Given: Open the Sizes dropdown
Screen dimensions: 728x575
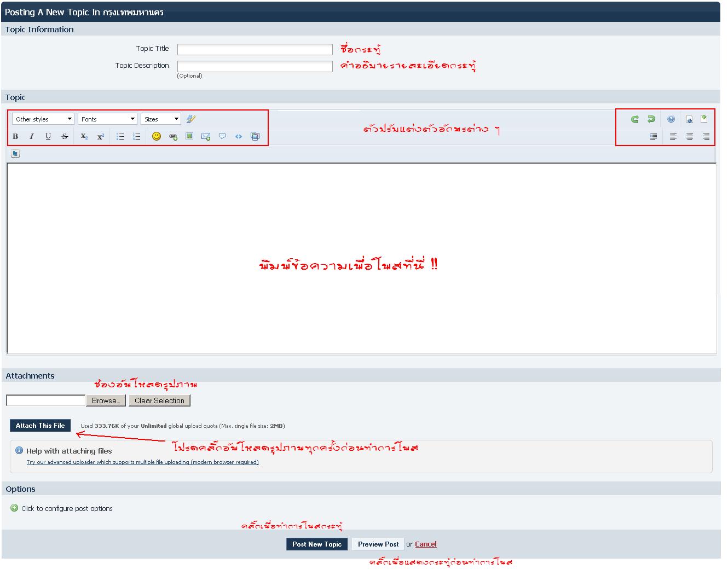Looking at the screenshot, I should point(161,119).
